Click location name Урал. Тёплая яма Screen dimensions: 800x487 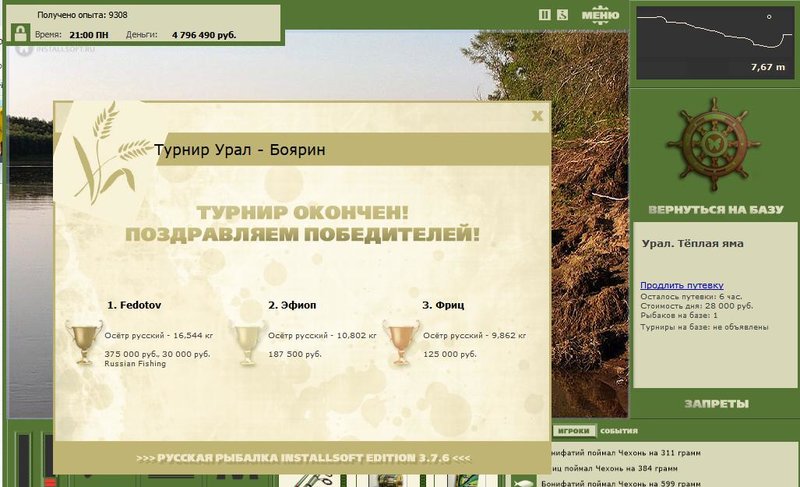[x=692, y=243]
